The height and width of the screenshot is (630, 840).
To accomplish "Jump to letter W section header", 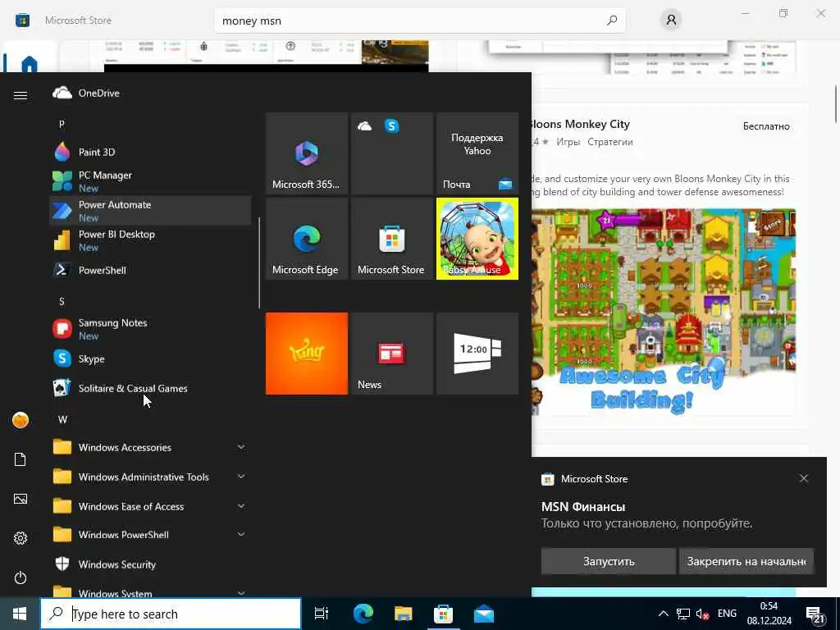I will tap(62, 419).
